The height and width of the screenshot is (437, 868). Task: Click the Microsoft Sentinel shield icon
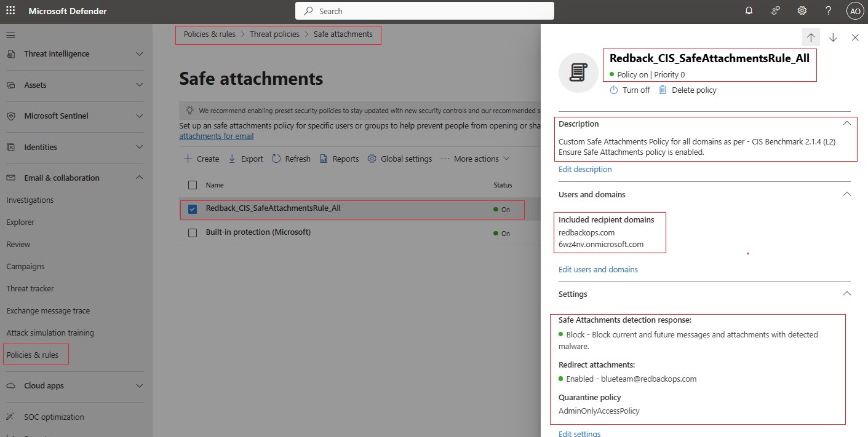pos(11,116)
